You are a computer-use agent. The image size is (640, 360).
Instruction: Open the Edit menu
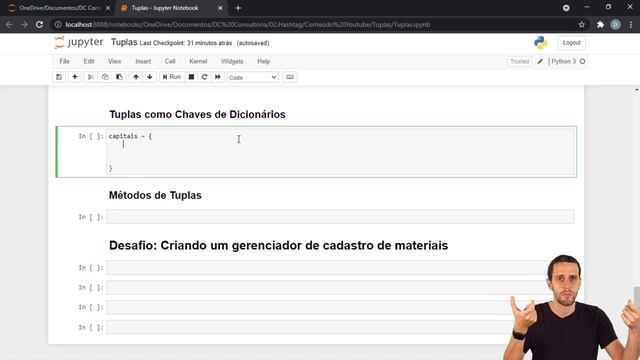click(x=89, y=61)
